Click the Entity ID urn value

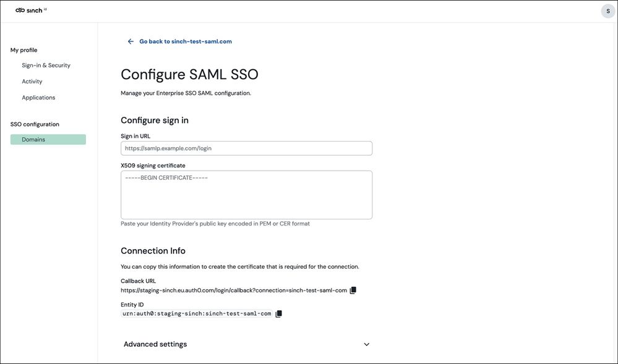coord(197,313)
